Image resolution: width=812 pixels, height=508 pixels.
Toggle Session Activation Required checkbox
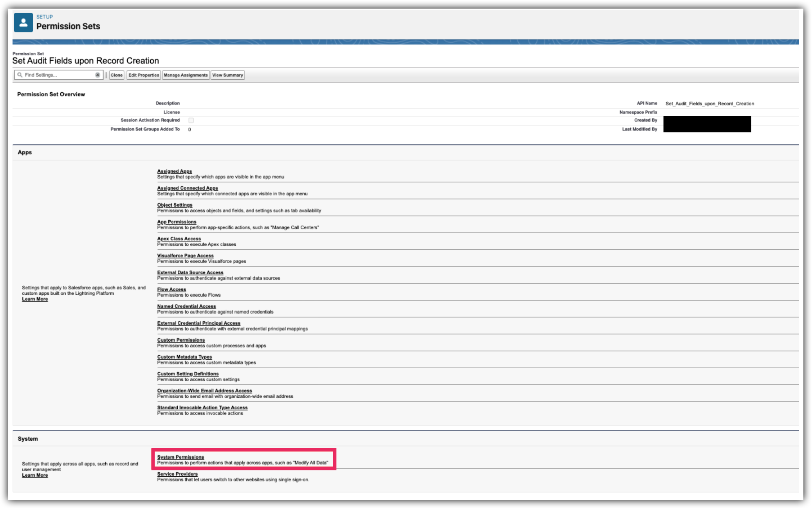tap(191, 120)
